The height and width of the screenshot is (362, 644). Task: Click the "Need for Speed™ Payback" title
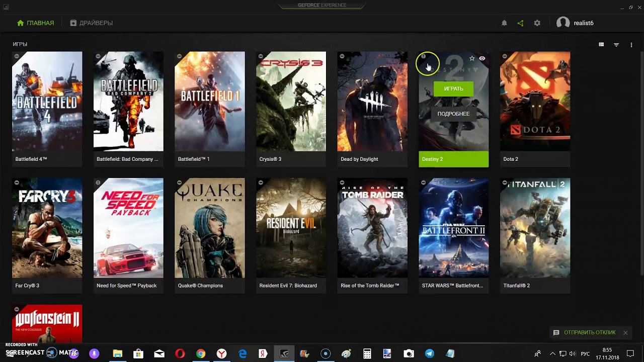point(127,286)
